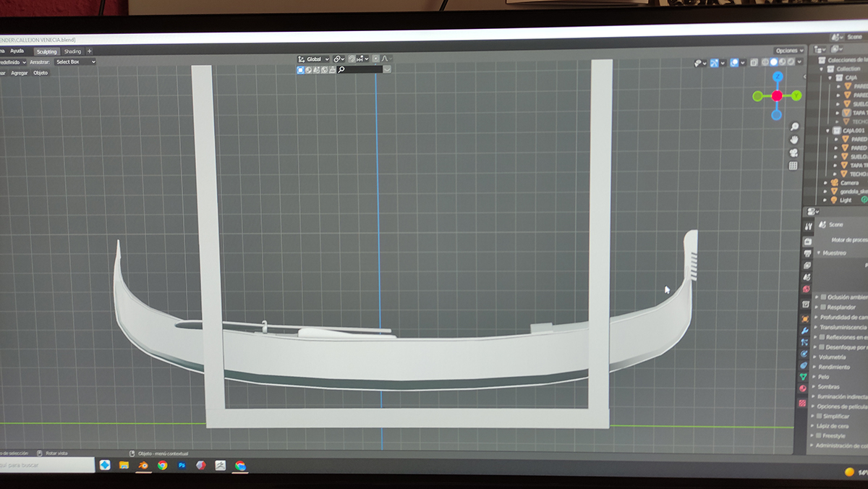The image size is (868, 489).
Task: Enable the Simplificar checkbox
Action: [x=819, y=416]
